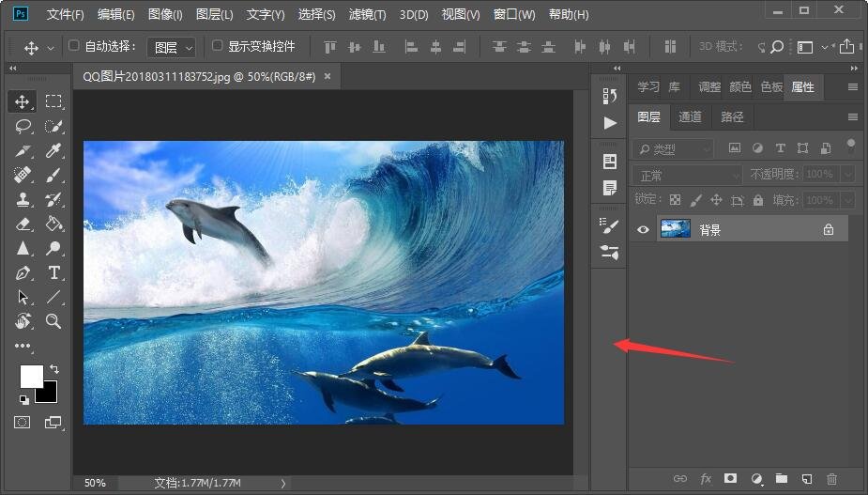
Task: Select the Zoom tool in toolbox
Action: pos(53,321)
